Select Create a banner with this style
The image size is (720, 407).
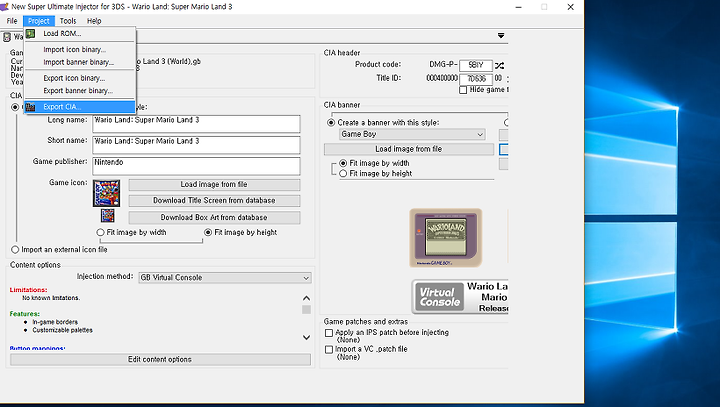point(331,123)
